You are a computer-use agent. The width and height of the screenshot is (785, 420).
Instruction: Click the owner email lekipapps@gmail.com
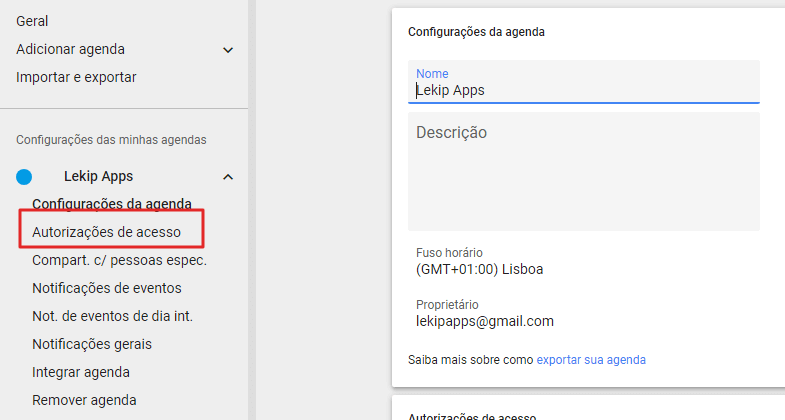pos(485,321)
